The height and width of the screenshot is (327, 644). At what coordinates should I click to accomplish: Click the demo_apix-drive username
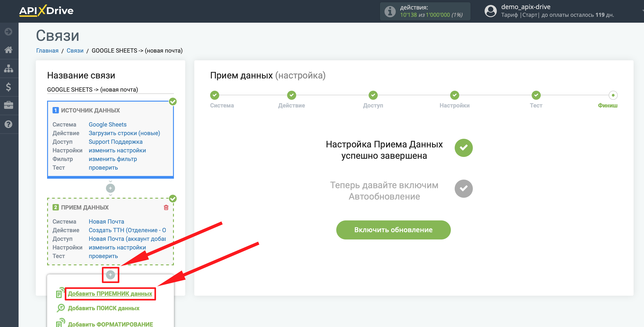coord(526,7)
